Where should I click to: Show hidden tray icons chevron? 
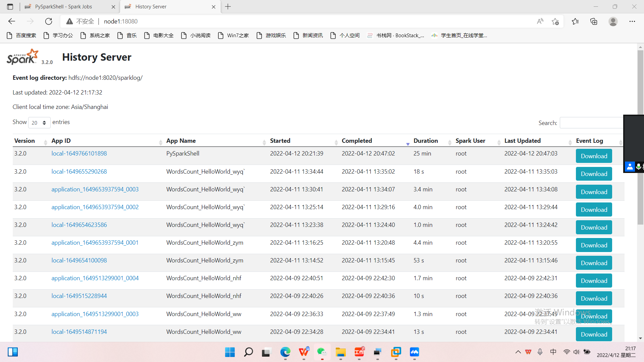[518, 352]
